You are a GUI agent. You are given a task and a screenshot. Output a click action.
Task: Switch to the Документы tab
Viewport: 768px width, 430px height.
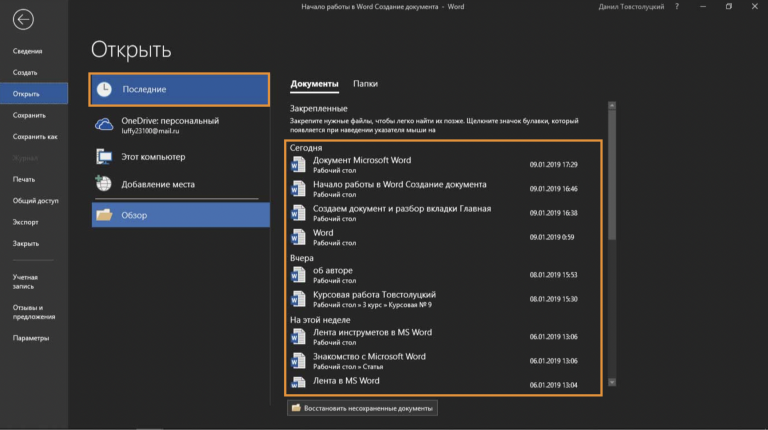pos(314,84)
